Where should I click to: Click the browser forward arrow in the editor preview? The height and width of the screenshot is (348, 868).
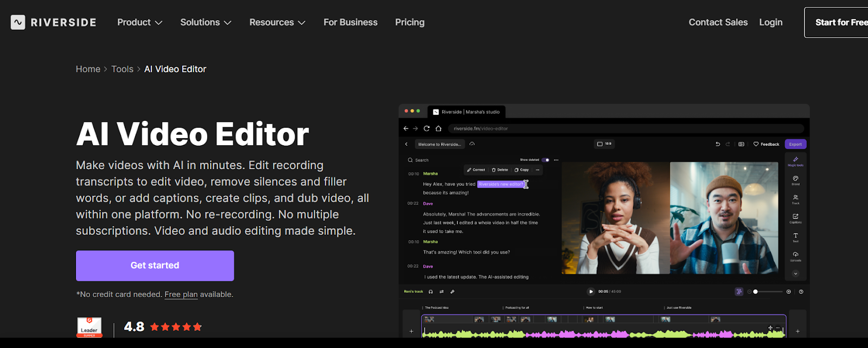(416, 128)
